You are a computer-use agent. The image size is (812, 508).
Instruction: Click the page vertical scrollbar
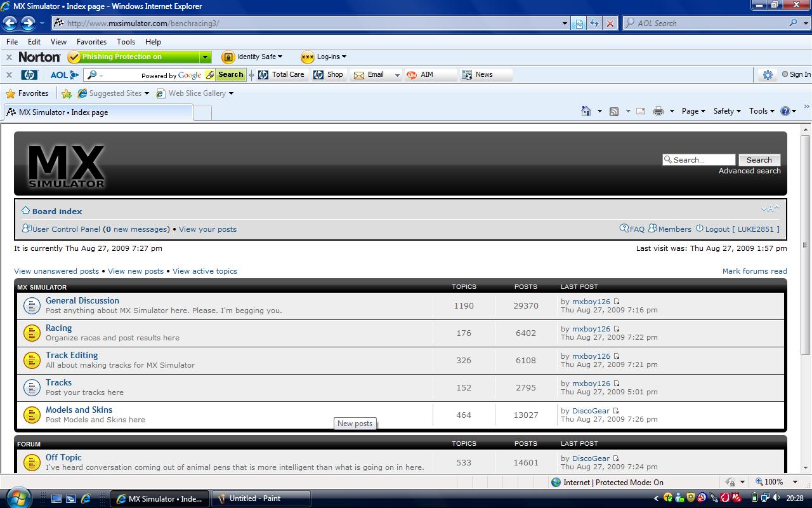(x=806, y=244)
